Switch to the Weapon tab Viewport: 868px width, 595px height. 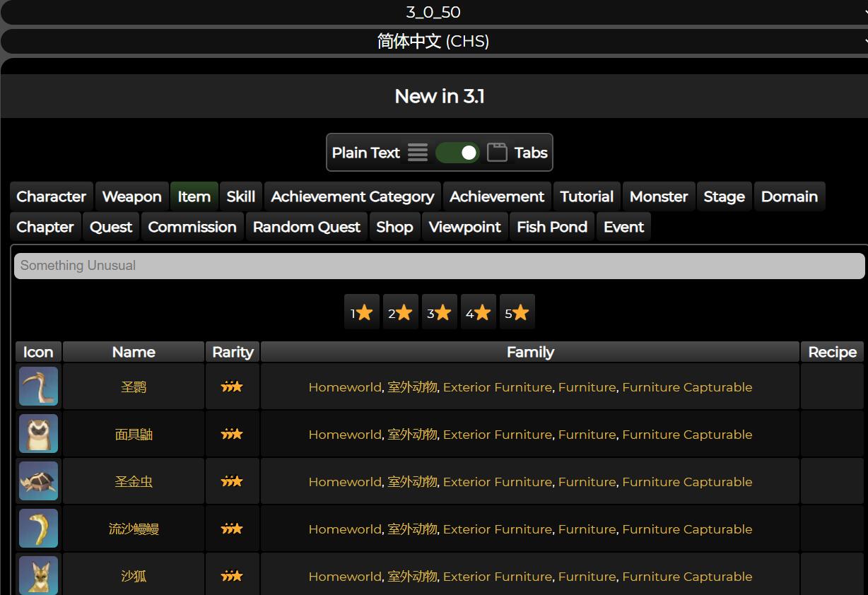[x=131, y=196]
